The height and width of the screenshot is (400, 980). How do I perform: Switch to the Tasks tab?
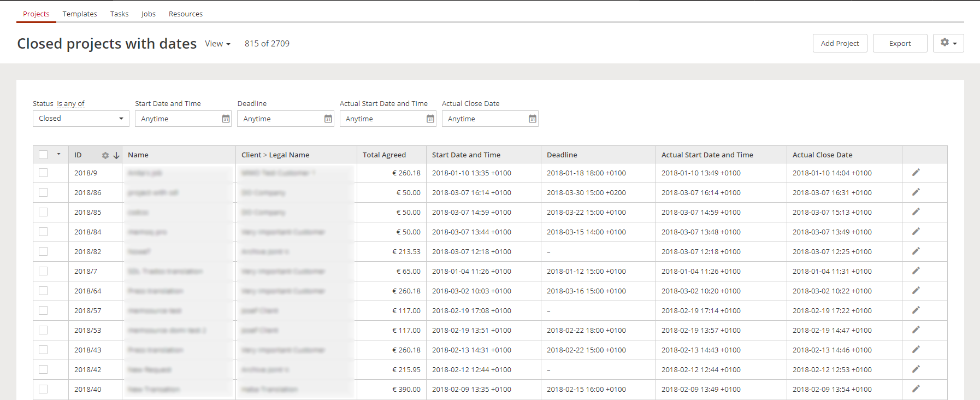pyautogui.click(x=119, y=14)
